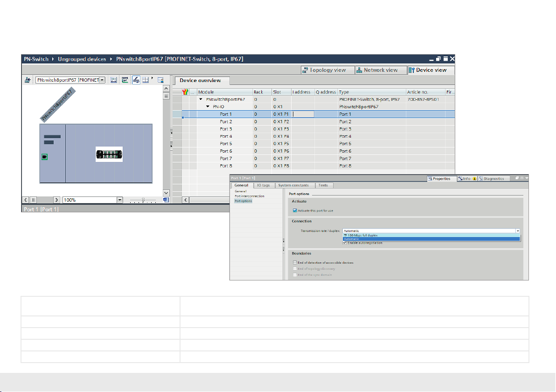Click the Diagnostics tab icon

[x=481, y=179]
